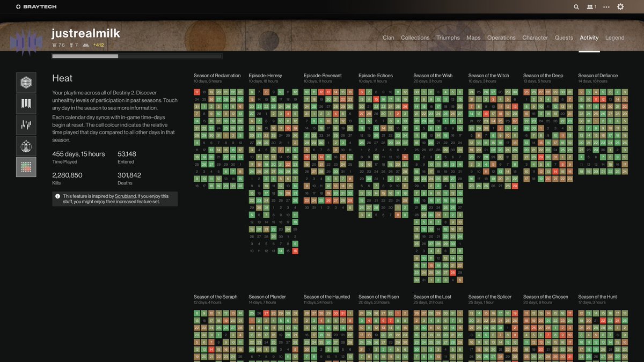Open the Season of the Seraph heading
The width and height of the screenshot is (644, 362).
[x=216, y=297]
